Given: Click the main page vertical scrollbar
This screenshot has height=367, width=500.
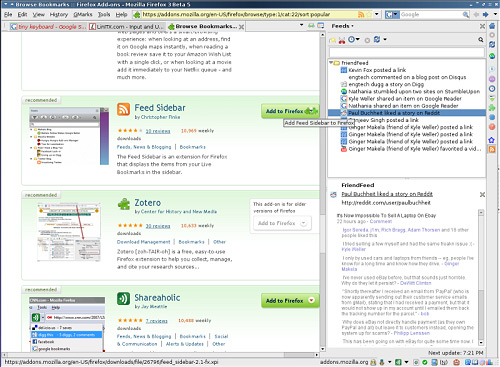Looking at the screenshot, I should pos(322,192).
